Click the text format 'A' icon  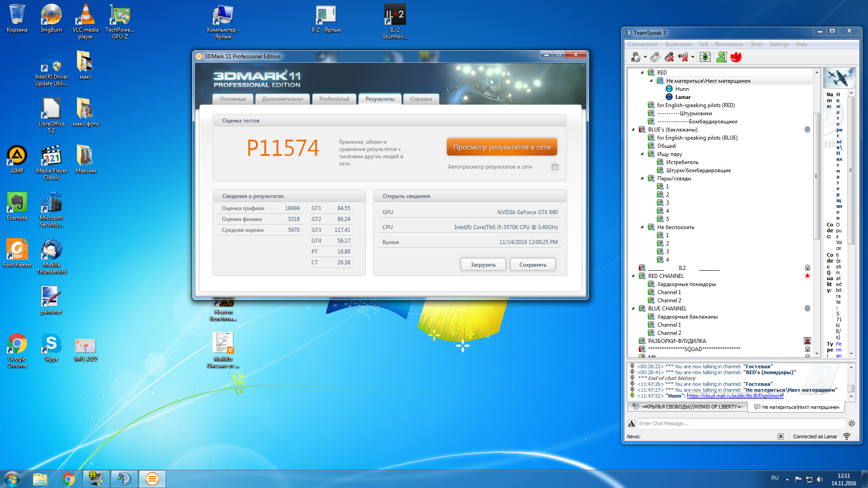pos(632,423)
